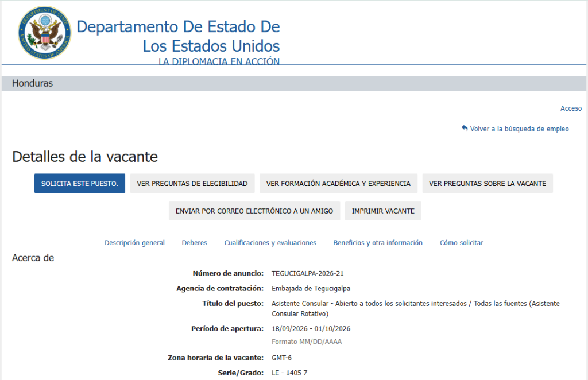
Task: Click the Asistente Consular job title text
Action: point(416,308)
